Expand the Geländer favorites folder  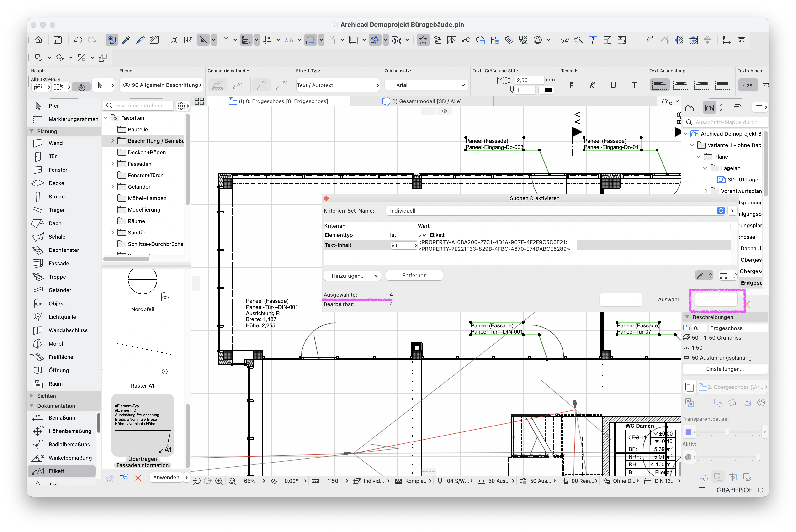(x=113, y=187)
